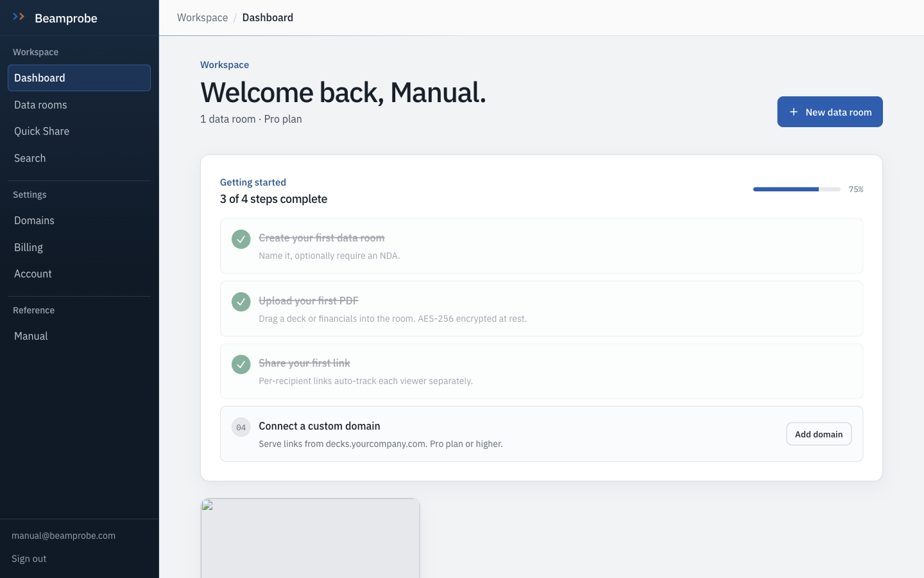This screenshot has width=924, height=578.
Task: Click the Serve links from decks.yourcompany.com description
Action: point(381,444)
